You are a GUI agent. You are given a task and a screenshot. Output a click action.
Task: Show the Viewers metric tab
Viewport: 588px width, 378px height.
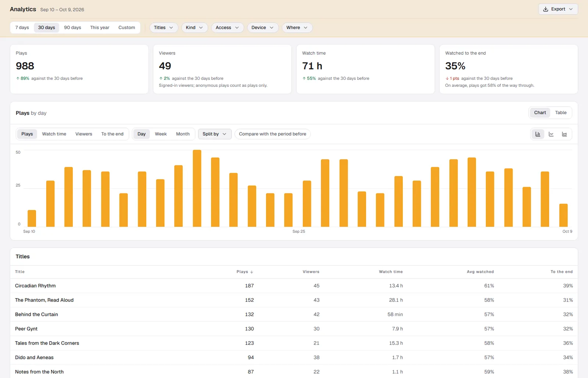(84, 134)
